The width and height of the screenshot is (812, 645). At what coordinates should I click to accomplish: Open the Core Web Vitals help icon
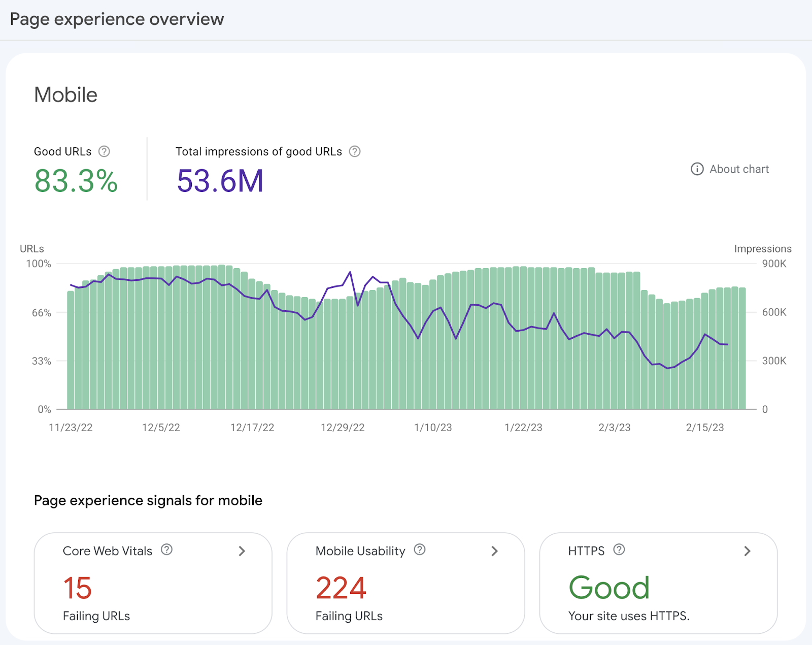(x=167, y=550)
